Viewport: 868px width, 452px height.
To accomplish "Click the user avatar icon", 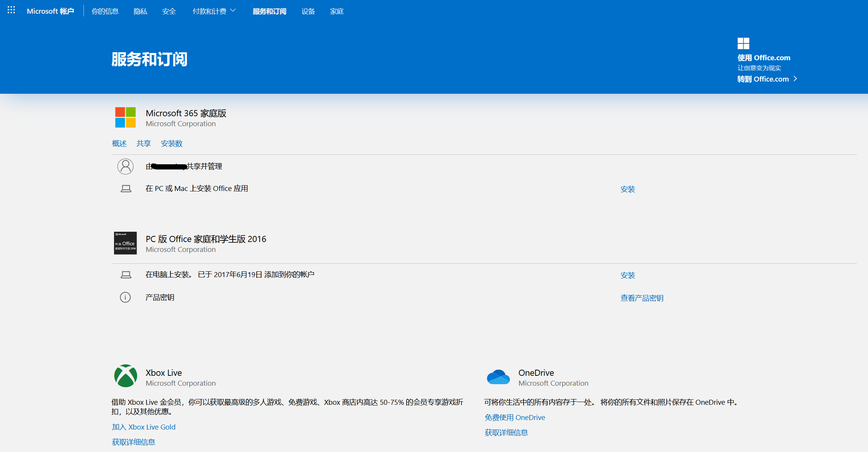I will click(x=125, y=167).
